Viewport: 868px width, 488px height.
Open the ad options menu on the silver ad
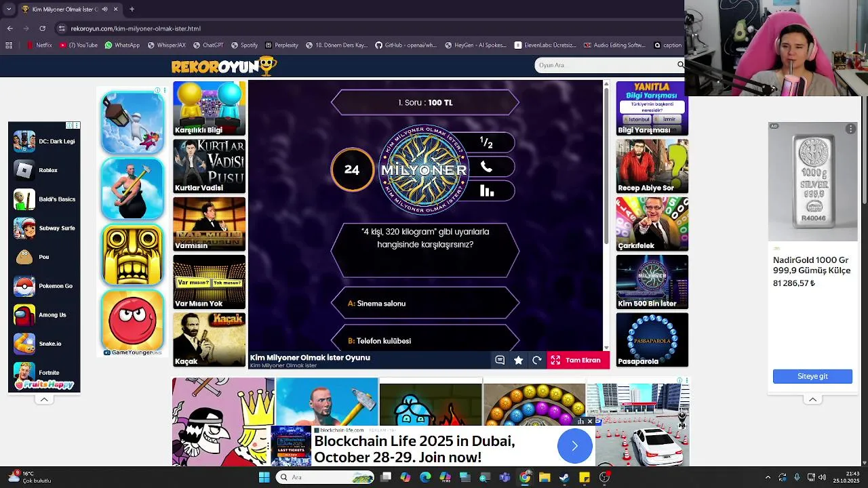click(850, 129)
